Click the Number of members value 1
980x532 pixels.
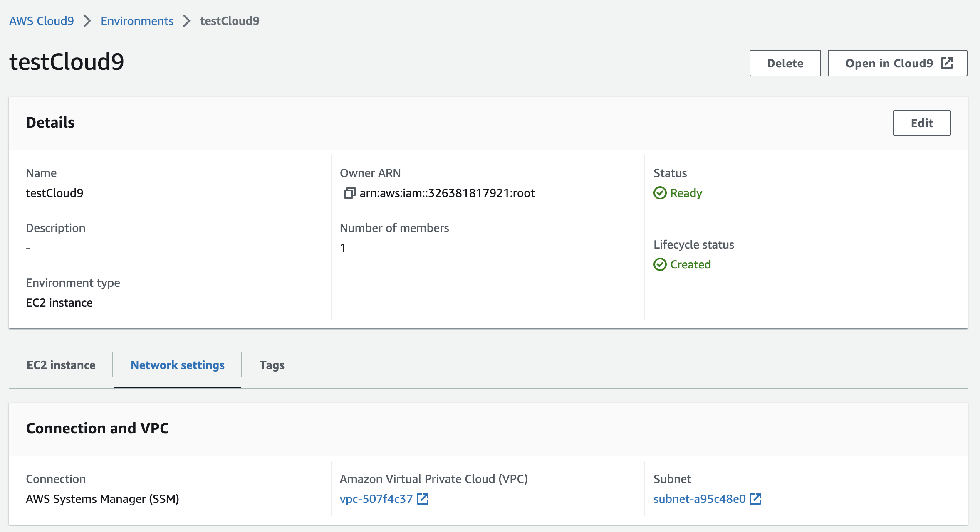click(343, 248)
